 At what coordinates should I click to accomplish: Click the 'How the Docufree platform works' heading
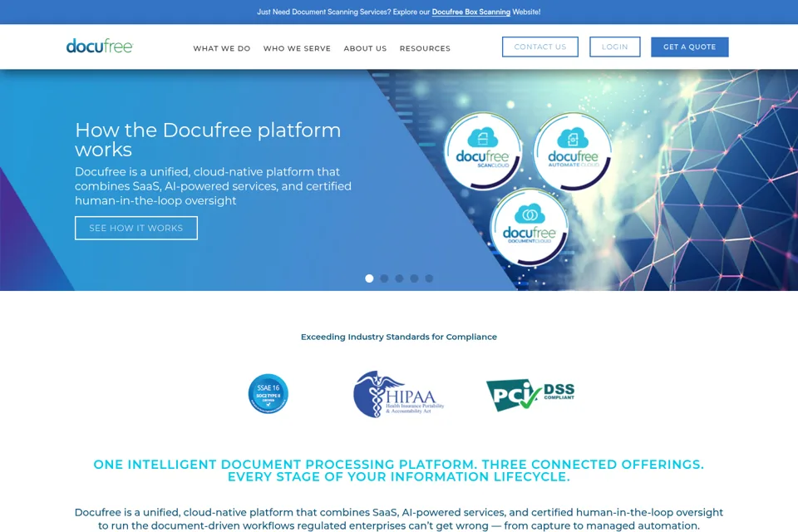pos(208,140)
